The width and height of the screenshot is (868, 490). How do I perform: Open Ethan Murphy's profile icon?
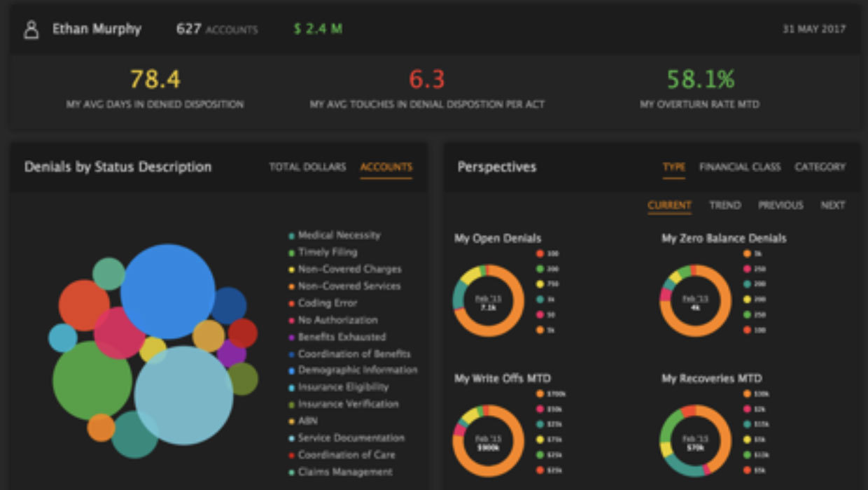point(30,29)
